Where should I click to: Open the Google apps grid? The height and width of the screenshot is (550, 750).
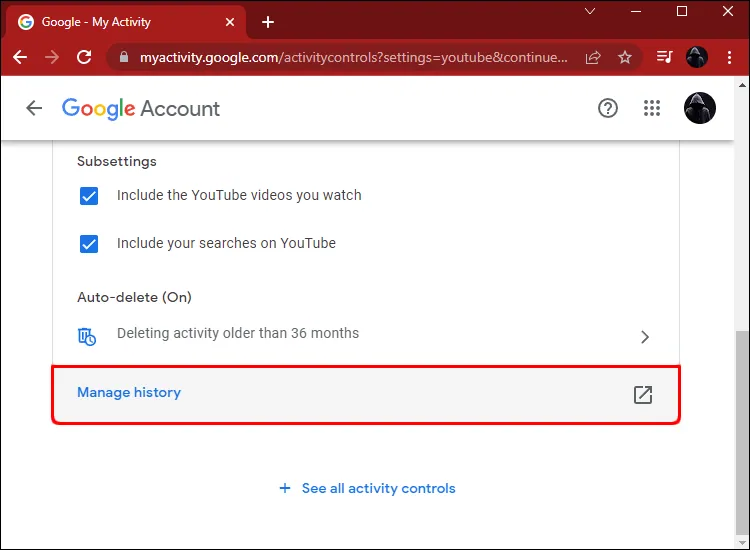point(652,108)
